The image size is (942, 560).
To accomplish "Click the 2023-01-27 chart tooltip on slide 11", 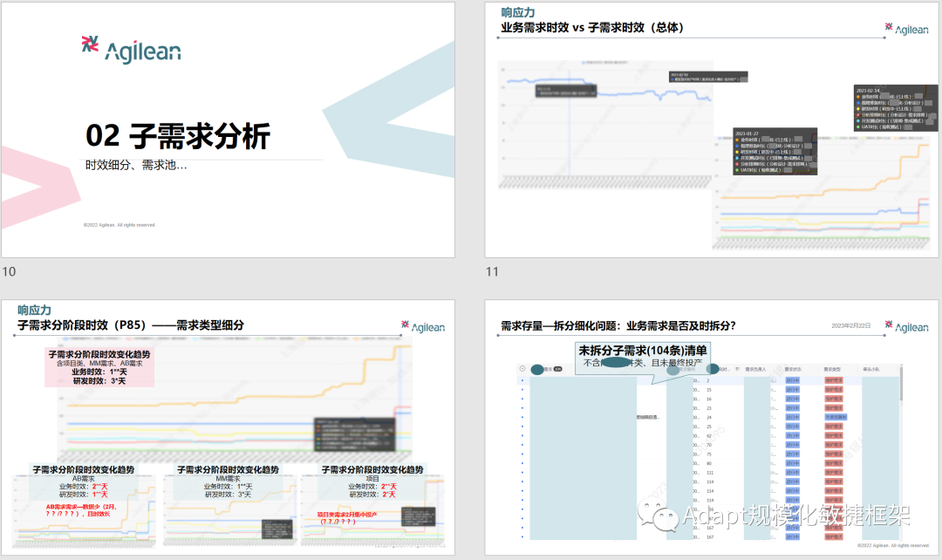I will [775, 152].
